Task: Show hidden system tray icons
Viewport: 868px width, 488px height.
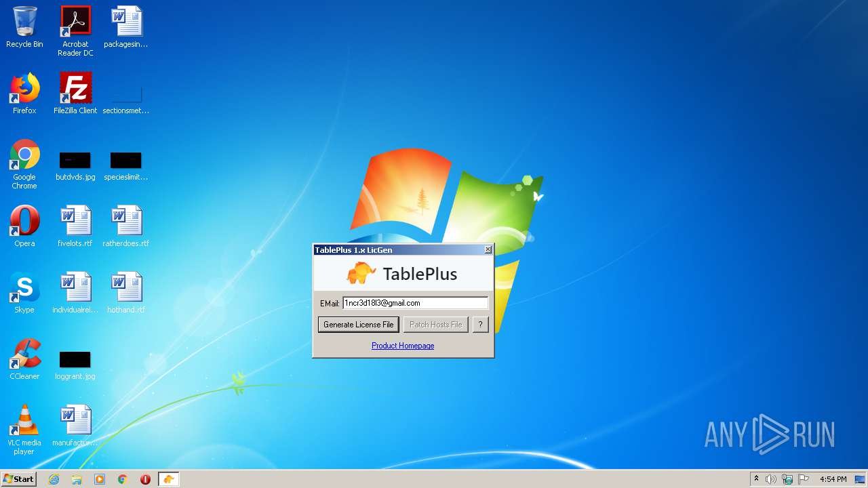Action: point(756,479)
